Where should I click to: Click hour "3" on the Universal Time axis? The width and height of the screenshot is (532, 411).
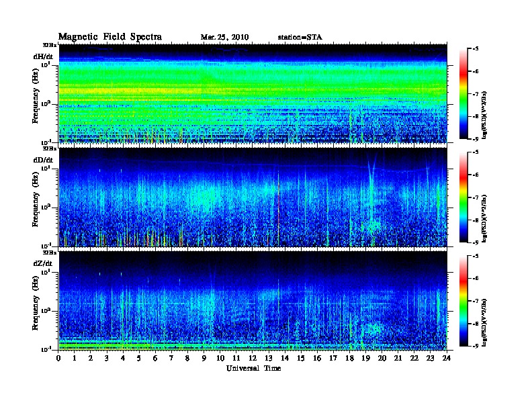(x=107, y=358)
